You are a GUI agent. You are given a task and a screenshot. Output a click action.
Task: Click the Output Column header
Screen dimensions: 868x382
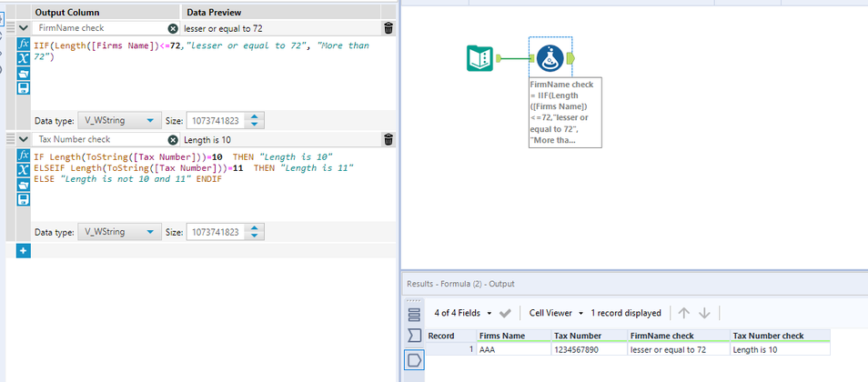[106, 12]
